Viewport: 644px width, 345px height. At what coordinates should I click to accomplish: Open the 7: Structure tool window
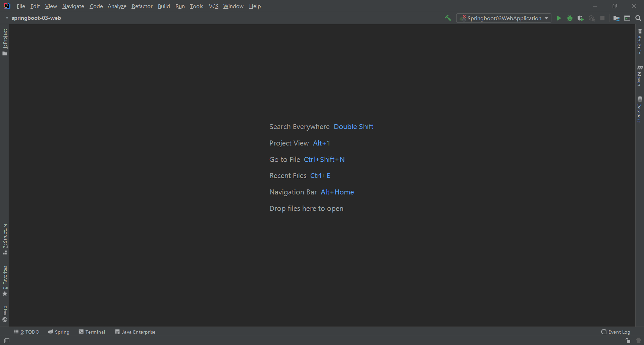click(5, 239)
